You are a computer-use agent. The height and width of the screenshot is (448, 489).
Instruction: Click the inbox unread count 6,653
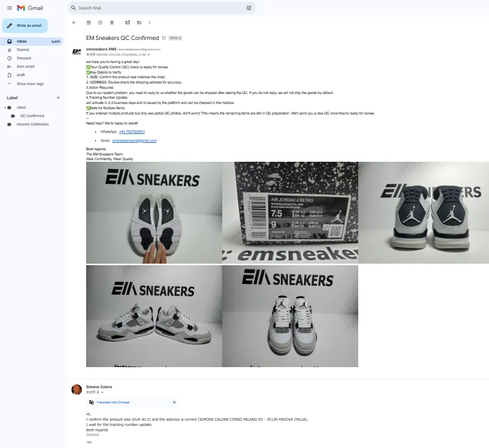pos(56,41)
